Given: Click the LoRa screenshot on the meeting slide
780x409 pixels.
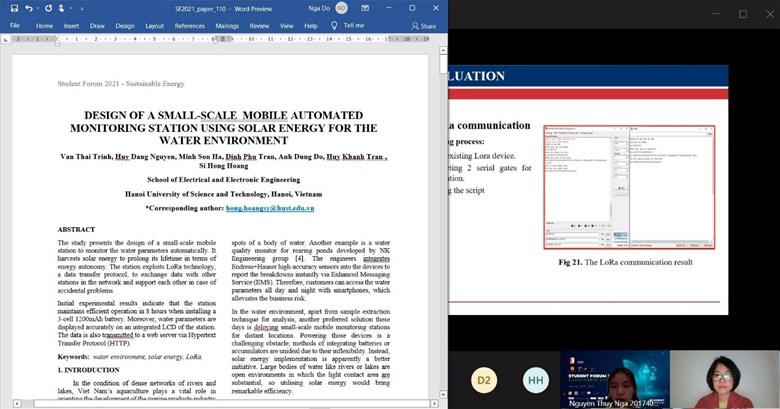Looking at the screenshot, I should [x=629, y=187].
